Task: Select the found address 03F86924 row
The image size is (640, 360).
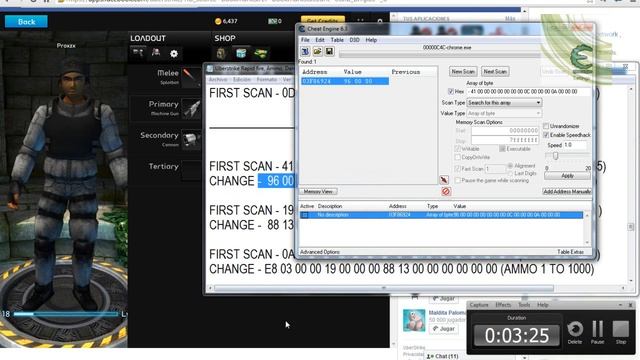Action: pos(345,81)
